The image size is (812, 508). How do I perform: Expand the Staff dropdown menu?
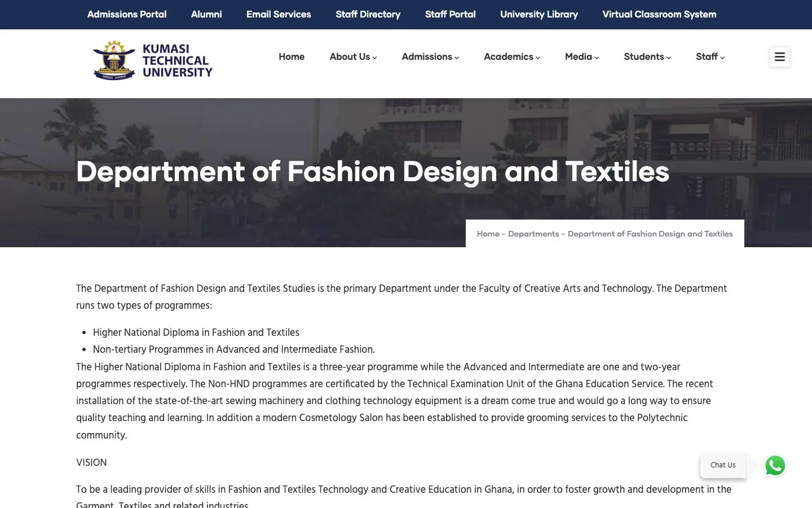coord(710,56)
